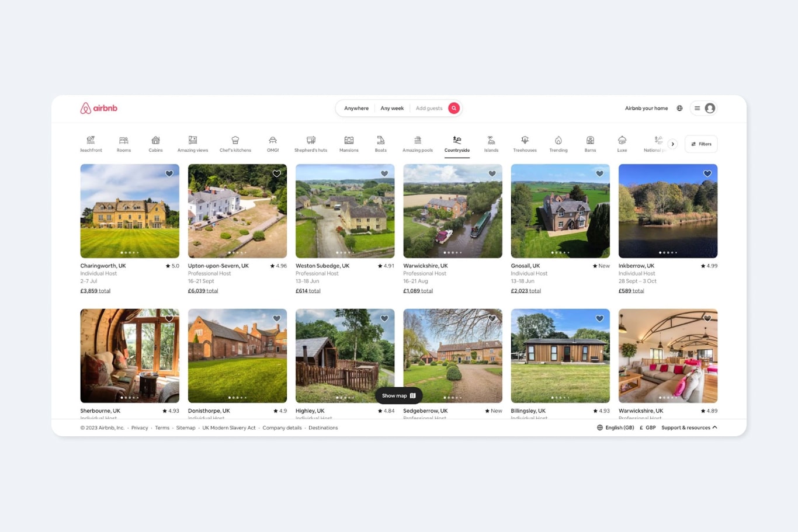Viewport: 798px width, 532px height.
Task: Expand more categories with the right chevron
Action: [x=672, y=144]
